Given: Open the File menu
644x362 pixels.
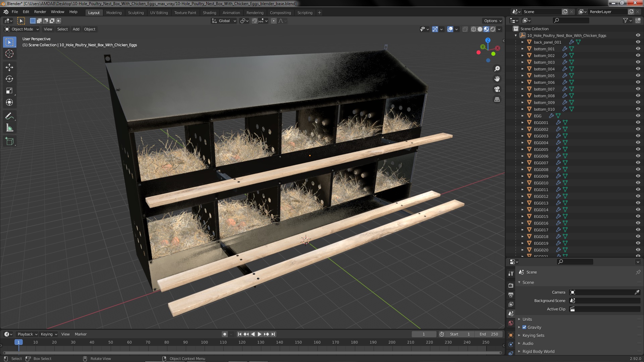Looking at the screenshot, I should tap(15, 12).
